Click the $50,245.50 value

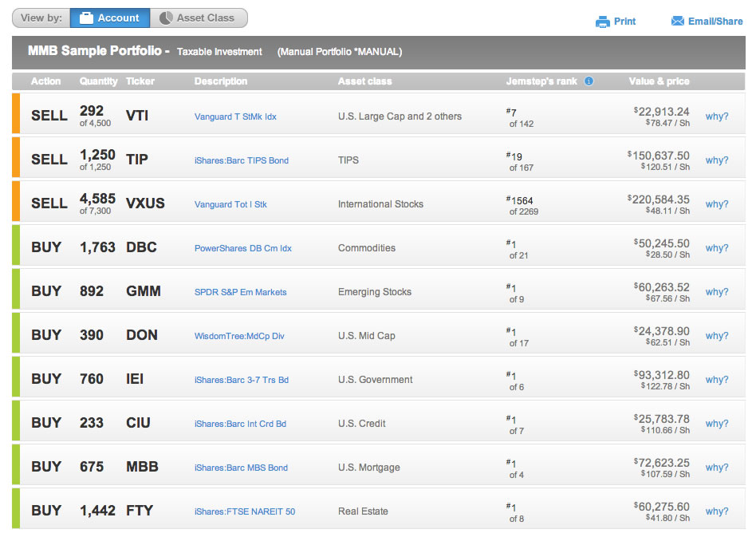coord(662,243)
